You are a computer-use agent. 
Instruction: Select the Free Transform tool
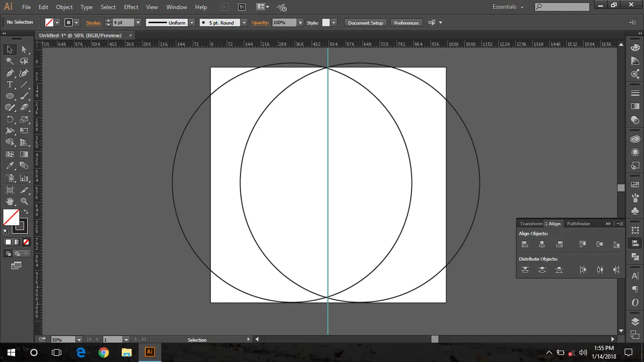24,131
